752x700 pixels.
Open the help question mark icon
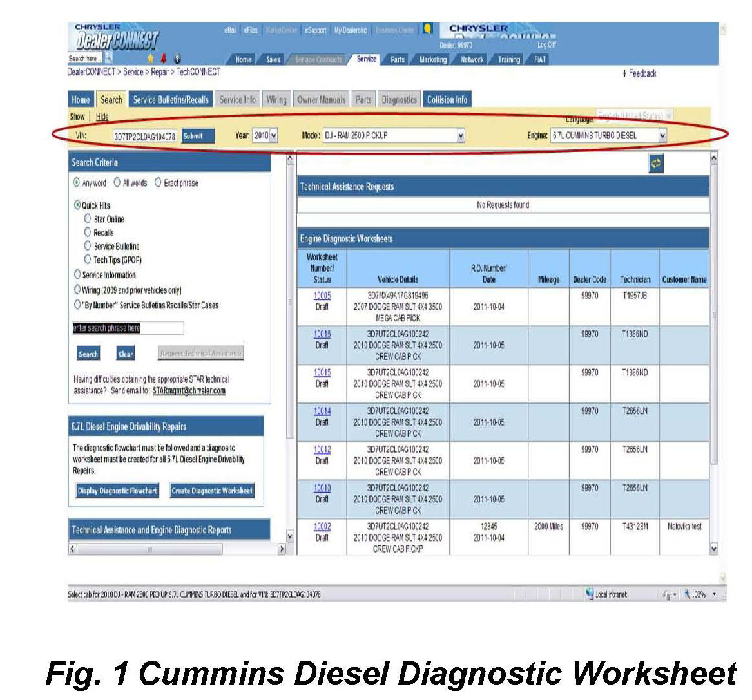(x=177, y=59)
